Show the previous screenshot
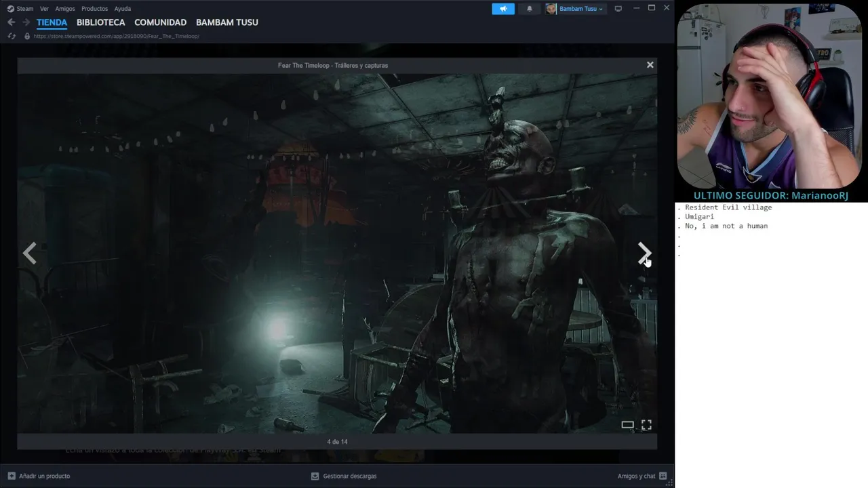The height and width of the screenshot is (488, 868). tap(29, 253)
